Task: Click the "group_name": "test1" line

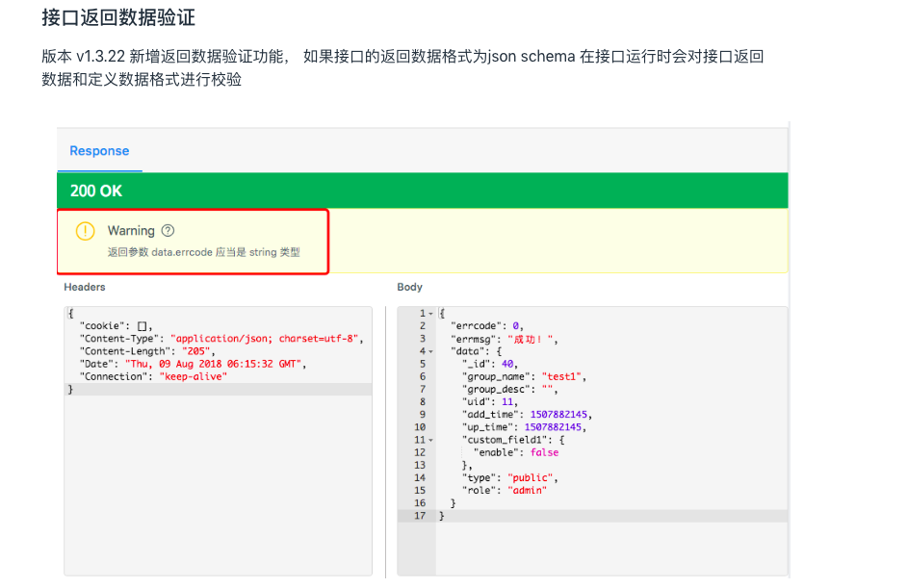Action: click(x=524, y=376)
